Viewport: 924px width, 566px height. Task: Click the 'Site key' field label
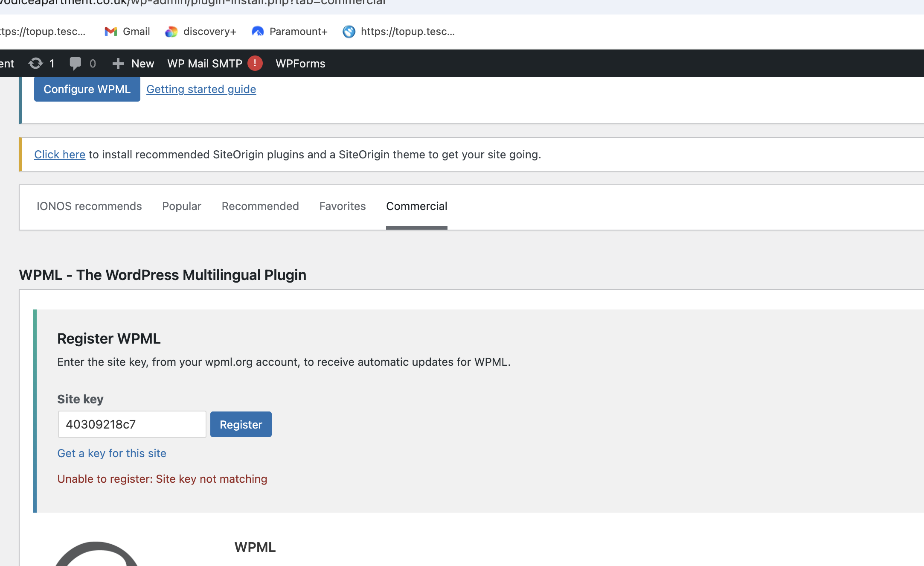tap(80, 399)
